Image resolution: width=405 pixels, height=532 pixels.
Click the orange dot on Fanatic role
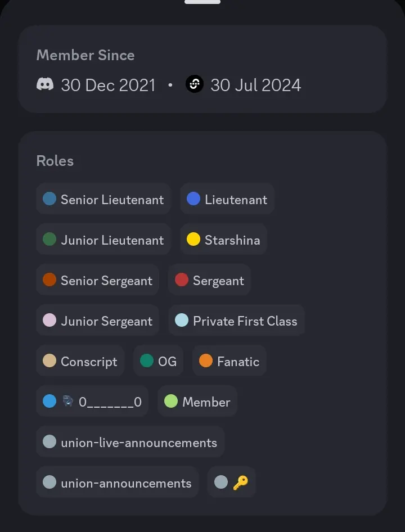click(206, 361)
